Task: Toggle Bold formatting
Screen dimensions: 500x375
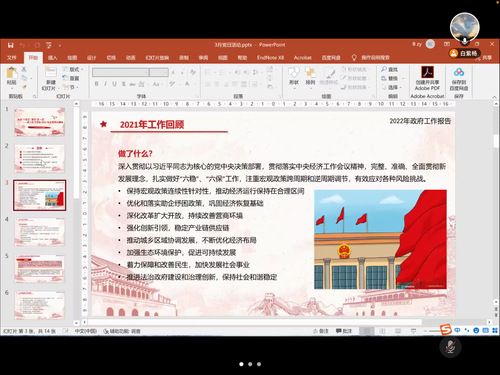Action: pos(97,84)
